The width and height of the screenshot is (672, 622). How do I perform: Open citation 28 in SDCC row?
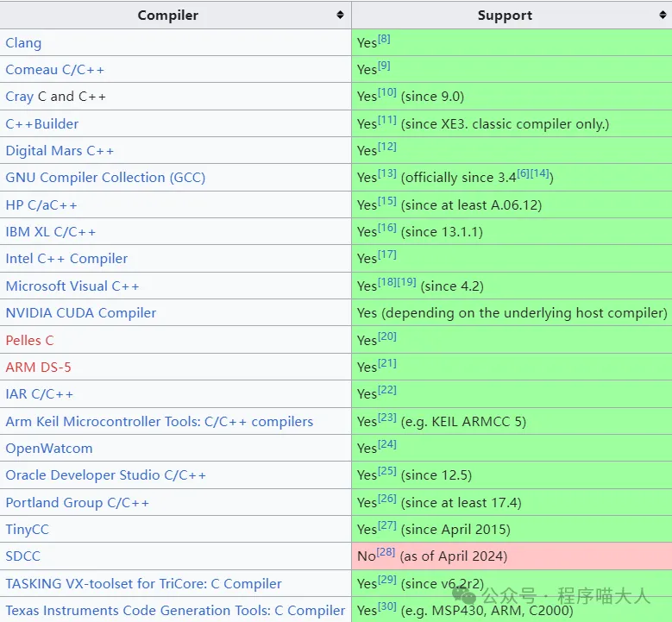click(x=386, y=552)
